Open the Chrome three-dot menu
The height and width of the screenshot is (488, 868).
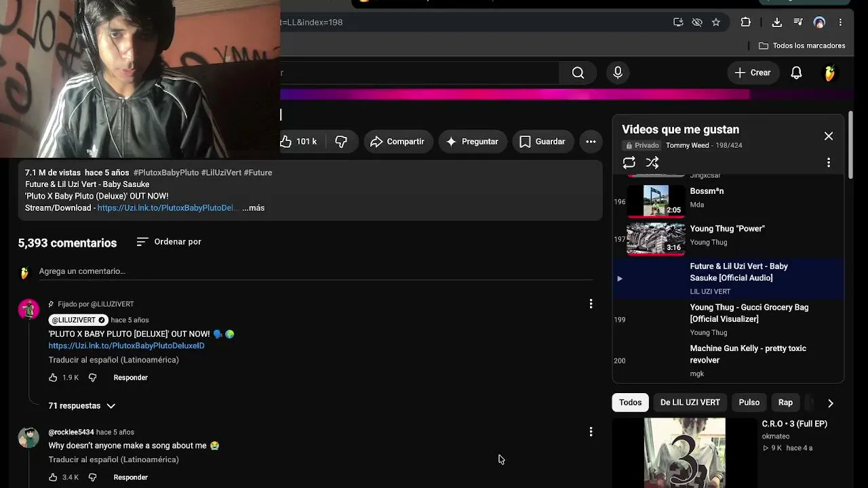(x=840, y=22)
